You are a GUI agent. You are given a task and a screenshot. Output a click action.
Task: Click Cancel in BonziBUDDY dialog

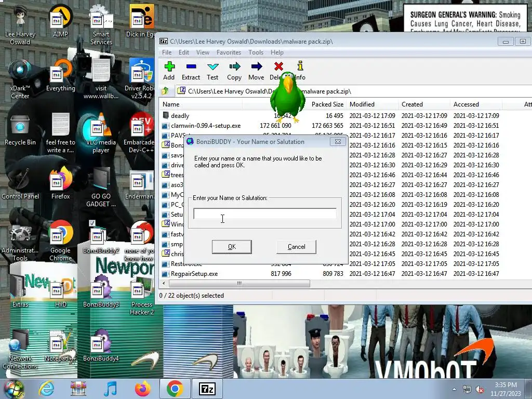tap(296, 247)
